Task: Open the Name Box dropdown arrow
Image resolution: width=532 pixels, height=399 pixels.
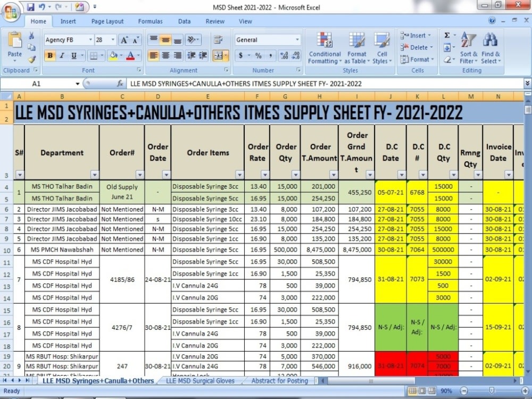Action: [x=77, y=84]
